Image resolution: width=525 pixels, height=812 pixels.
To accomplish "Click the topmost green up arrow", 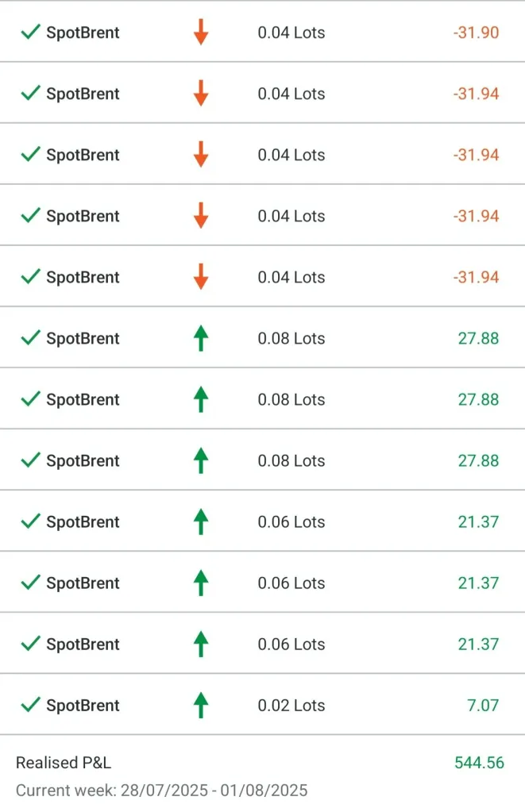I will click(x=201, y=338).
